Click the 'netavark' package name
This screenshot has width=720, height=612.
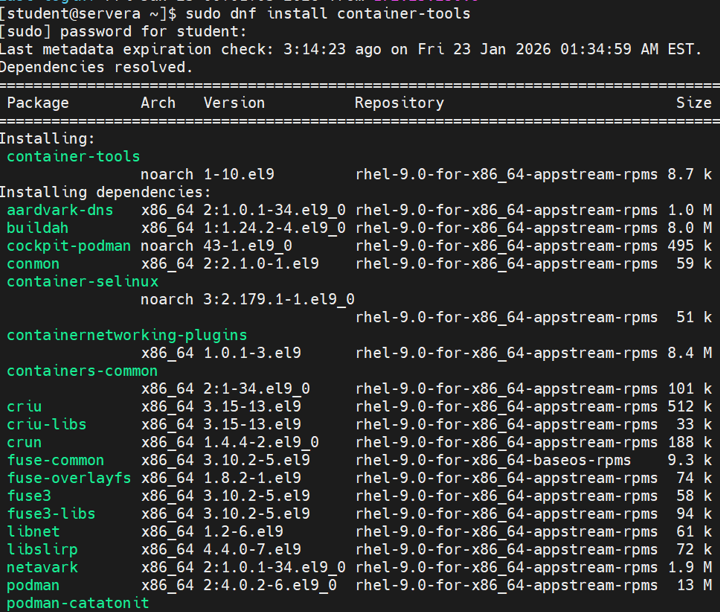42,568
